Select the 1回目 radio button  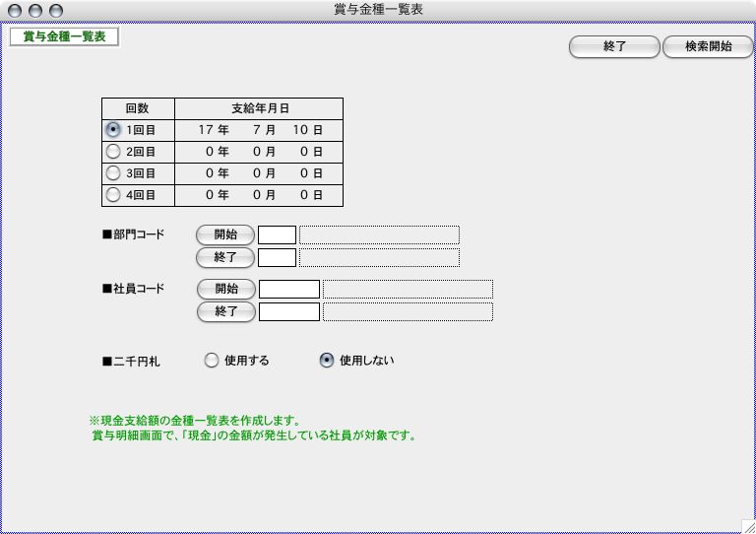[x=113, y=129]
